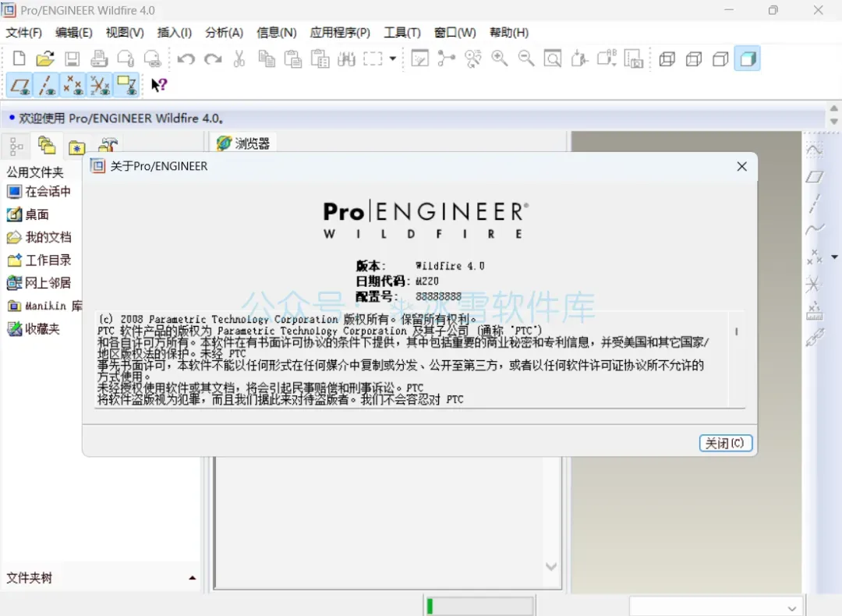Open the view manager icon
Screen dimensions: 842x616
click(x=634, y=58)
